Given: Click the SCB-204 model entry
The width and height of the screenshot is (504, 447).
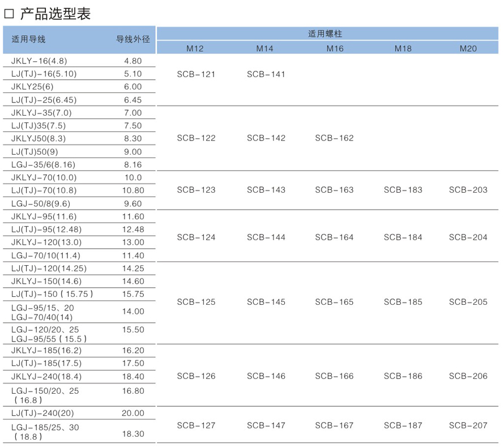Looking at the screenshot, I should (x=468, y=237).
